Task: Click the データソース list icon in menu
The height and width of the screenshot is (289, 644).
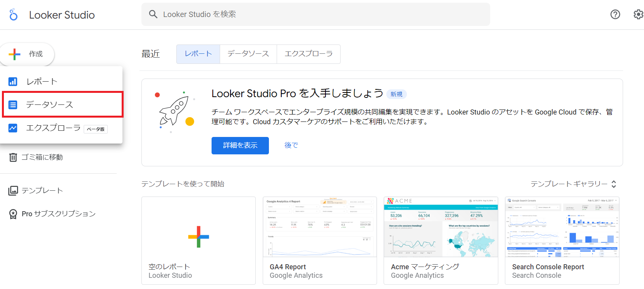Action: [13, 105]
